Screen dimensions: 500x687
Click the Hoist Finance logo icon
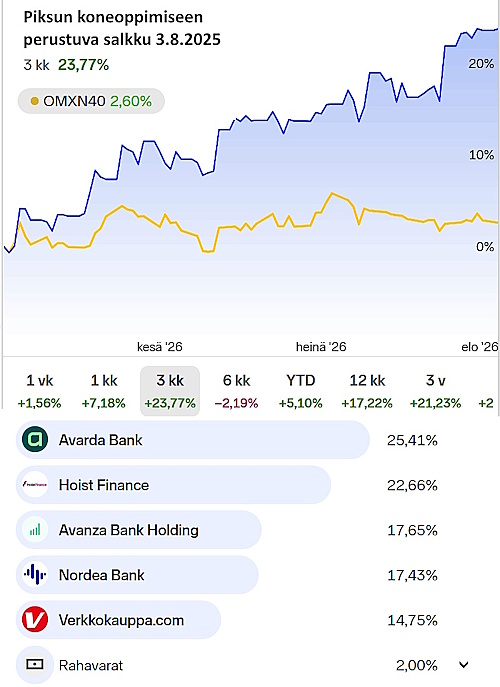[35, 485]
